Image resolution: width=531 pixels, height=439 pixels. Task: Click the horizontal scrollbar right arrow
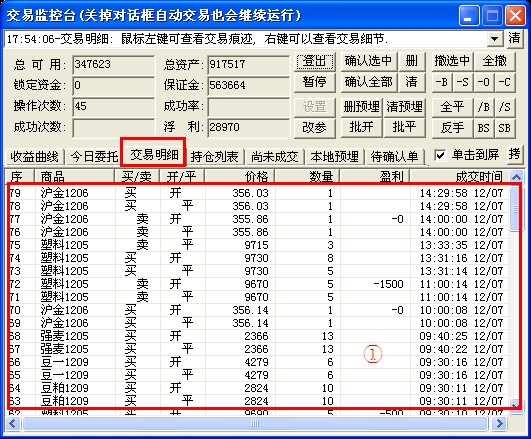[x=499, y=423]
